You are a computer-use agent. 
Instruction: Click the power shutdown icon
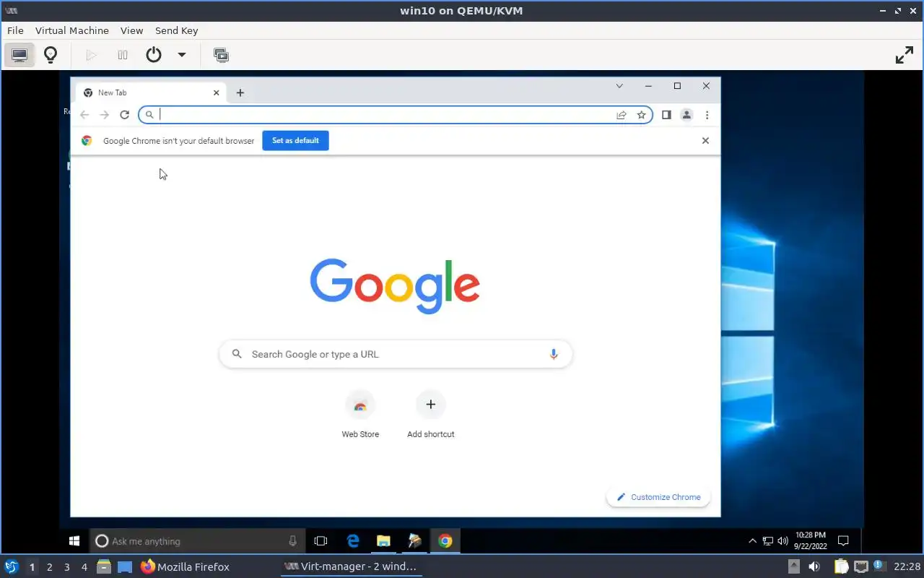[x=154, y=55]
